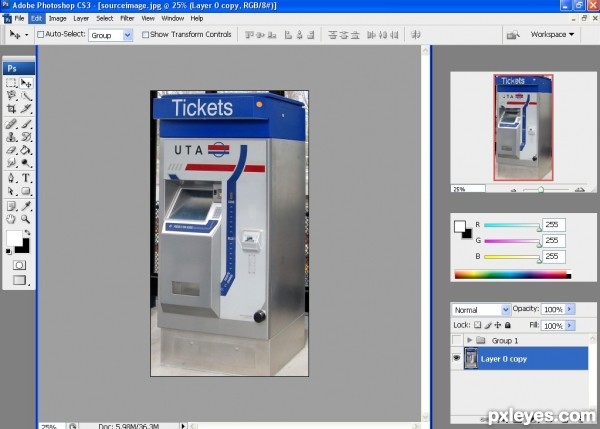Image resolution: width=600 pixels, height=429 pixels.
Task: Show the Group 1 layer group
Action: [x=457, y=340]
